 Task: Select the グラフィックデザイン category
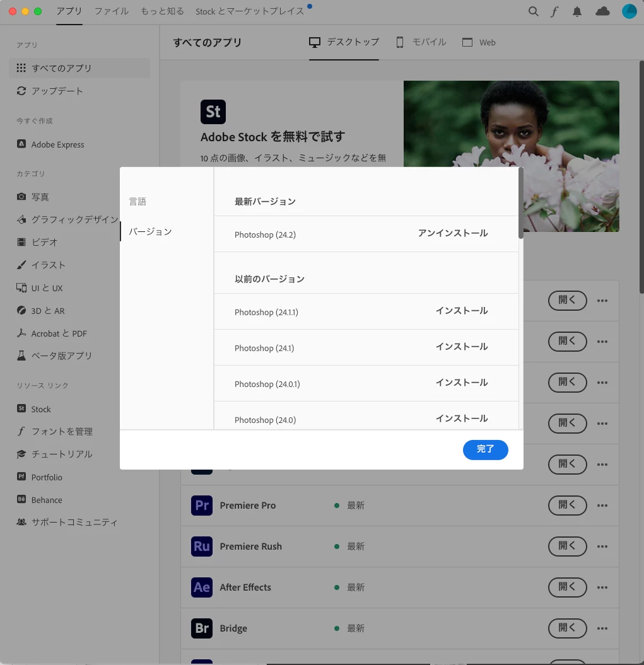pos(67,219)
